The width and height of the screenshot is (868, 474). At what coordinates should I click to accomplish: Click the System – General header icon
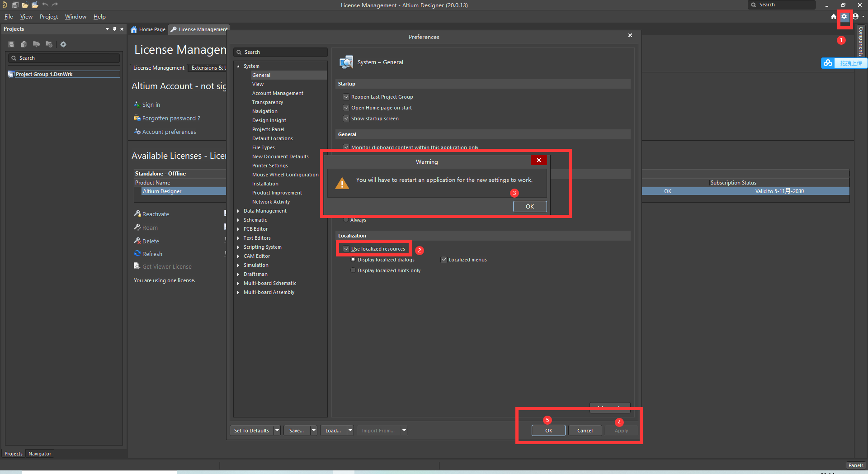[346, 62]
